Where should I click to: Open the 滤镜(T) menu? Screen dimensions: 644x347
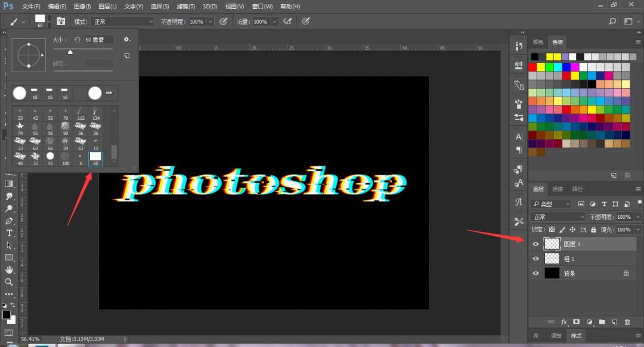click(185, 7)
